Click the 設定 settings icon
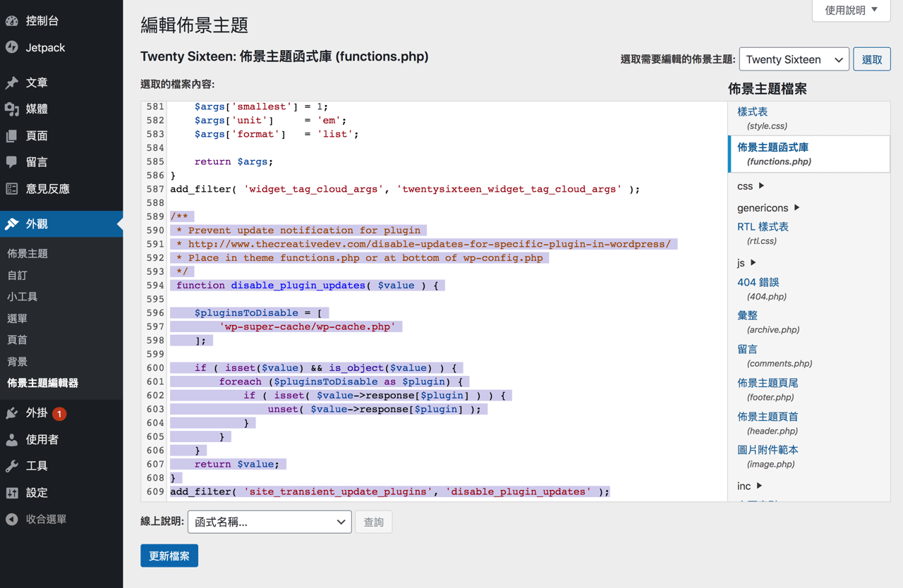Image resolution: width=903 pixels, height=588 pixels. [12, 493]
